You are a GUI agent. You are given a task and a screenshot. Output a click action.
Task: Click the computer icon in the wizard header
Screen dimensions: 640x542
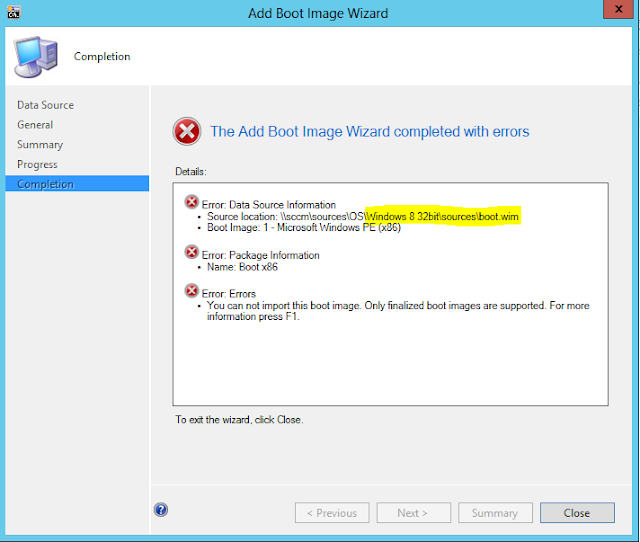[36, 57]
